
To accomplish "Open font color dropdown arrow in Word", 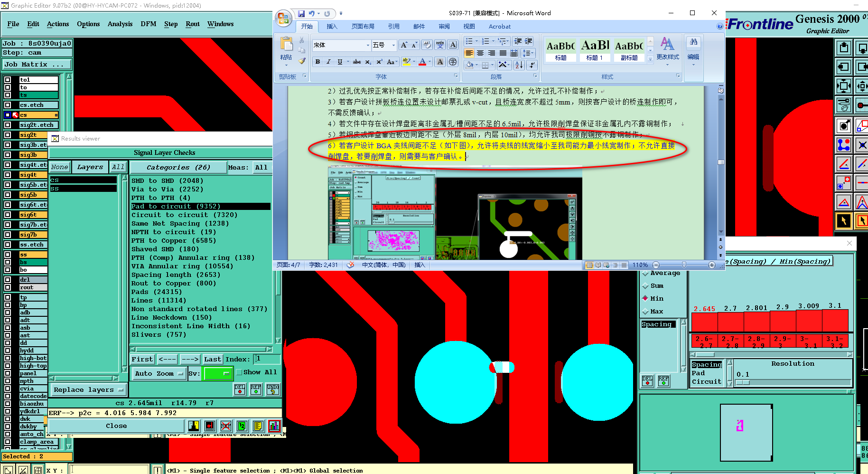I will (x=429, y=62).
